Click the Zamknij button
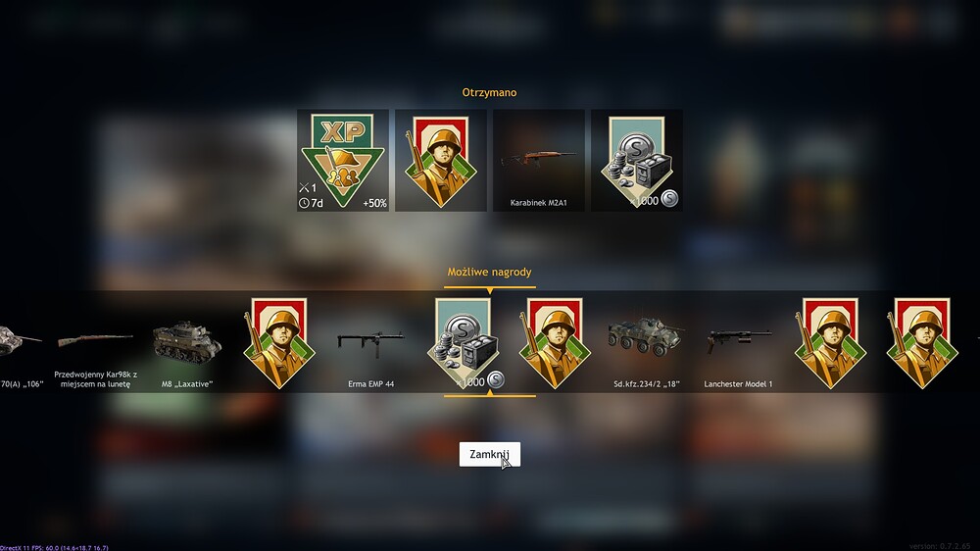 point(489,454)
